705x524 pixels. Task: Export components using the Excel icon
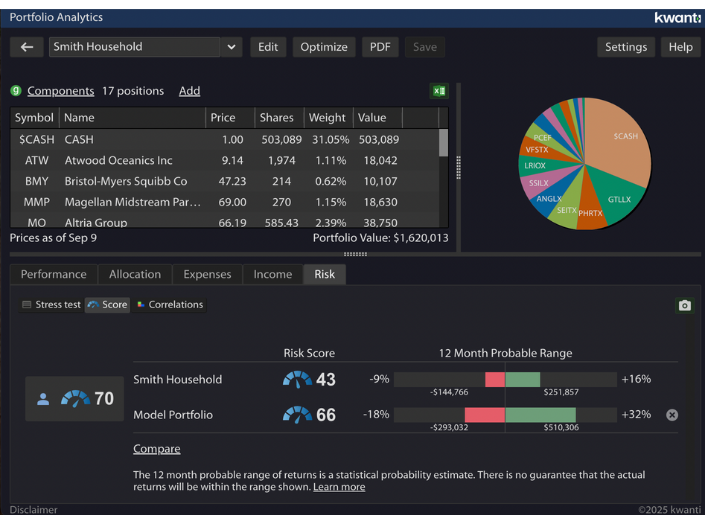439,91
